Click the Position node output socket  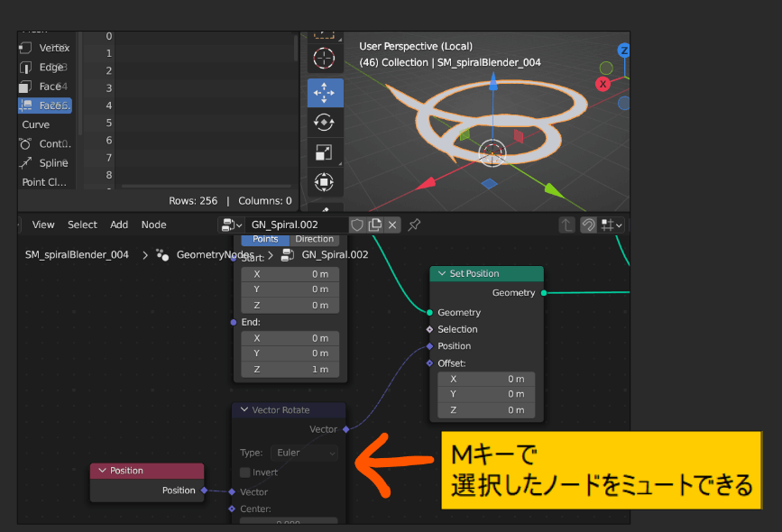(x=204, y=491)
